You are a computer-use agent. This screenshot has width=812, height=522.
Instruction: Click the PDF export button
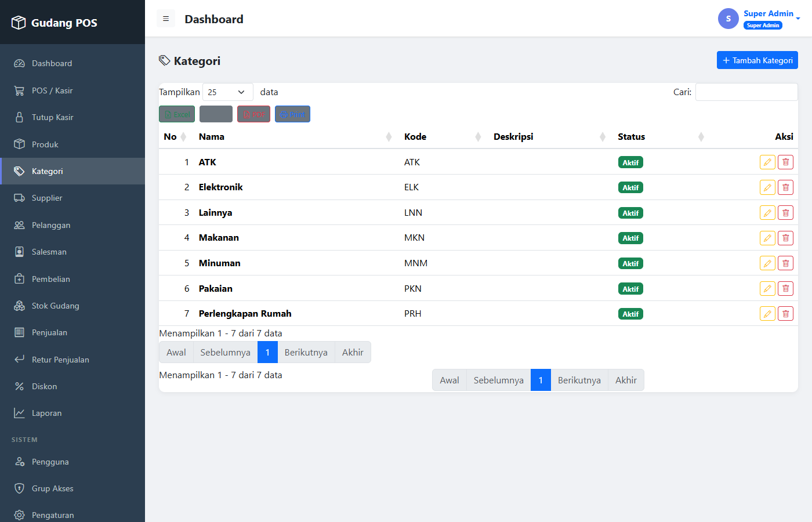[253, 114]
